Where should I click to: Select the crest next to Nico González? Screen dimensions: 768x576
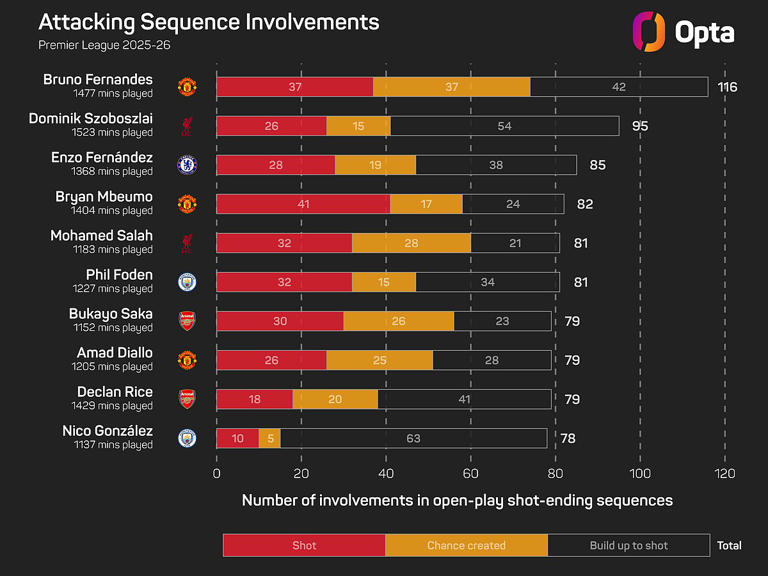[x=186, y=438]
